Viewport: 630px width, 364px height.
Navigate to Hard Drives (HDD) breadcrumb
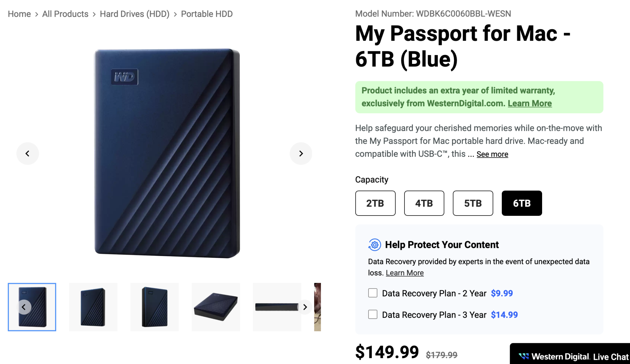[x=135, y=14]
